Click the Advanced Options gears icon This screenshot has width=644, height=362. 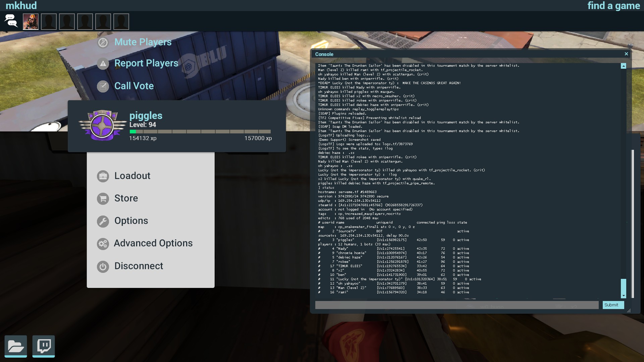(x=103, y=244)
